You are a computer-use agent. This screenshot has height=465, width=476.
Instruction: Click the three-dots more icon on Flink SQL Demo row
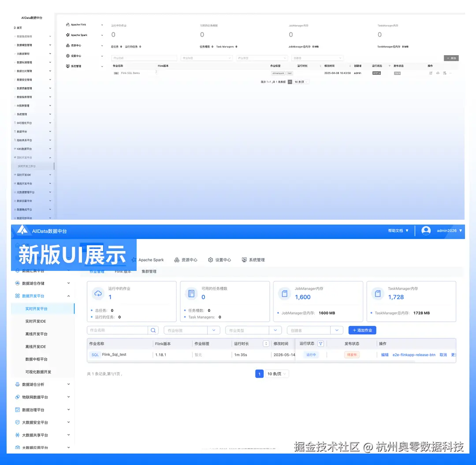click(451, 73)
